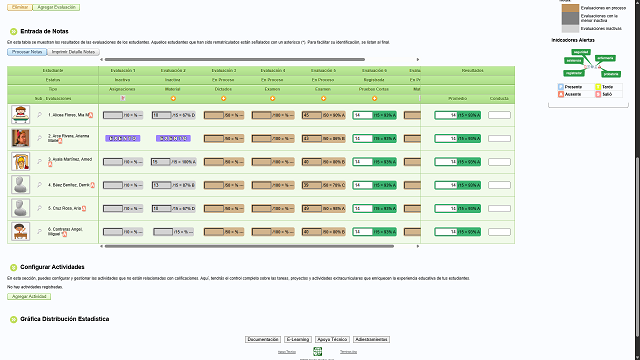Click the Conducta field for Alicea Flores

click(x=499, y=115)
